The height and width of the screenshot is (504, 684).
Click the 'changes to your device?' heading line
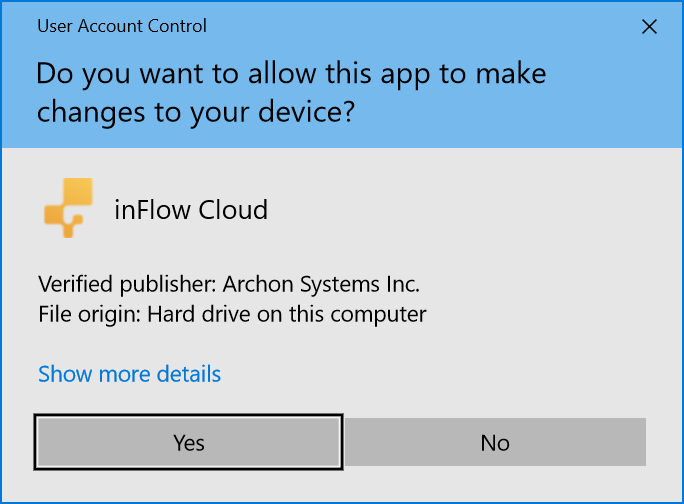(195, 113)
